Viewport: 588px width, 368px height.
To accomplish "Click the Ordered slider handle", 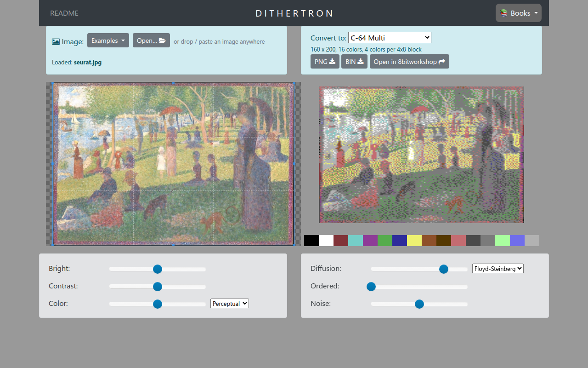I will [371, 287].
